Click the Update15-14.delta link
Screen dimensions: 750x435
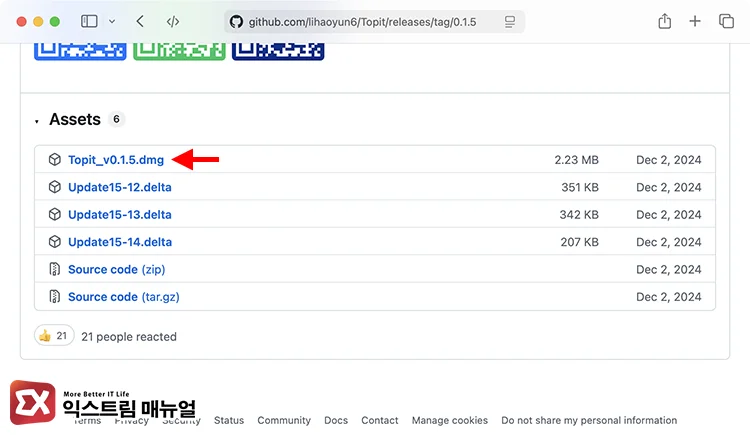click(120, 242)
